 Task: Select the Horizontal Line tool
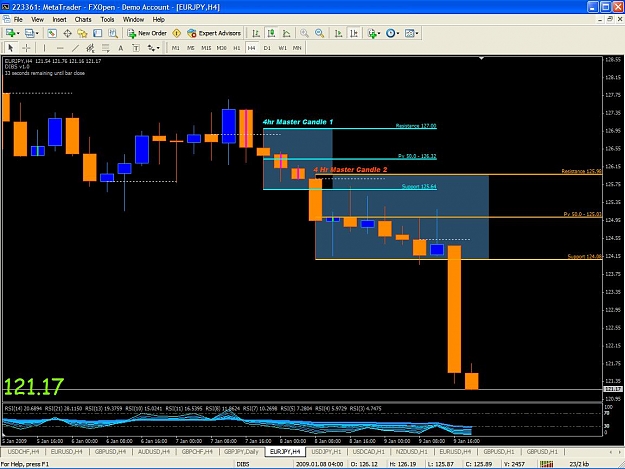(x=60, y=48)
